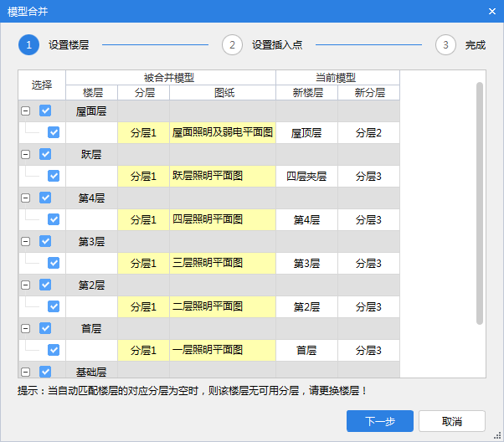Collapse the 首层 tree node
Image resolution: width=504 pixels, height=442 pixels.
[26, 328]
